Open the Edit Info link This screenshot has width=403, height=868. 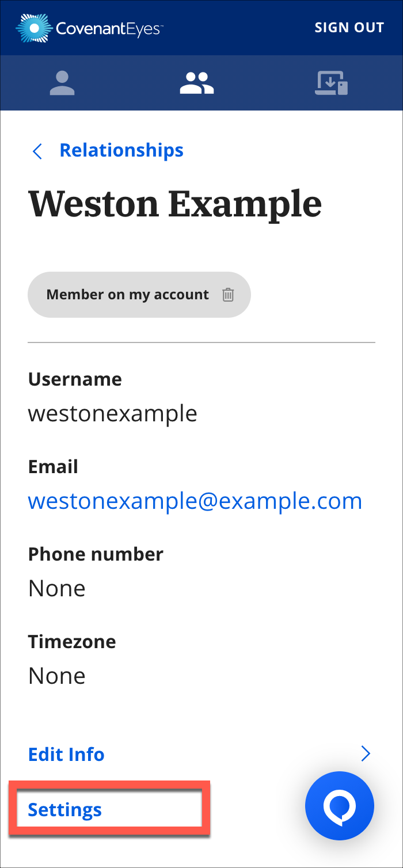(x=66, y=754)
